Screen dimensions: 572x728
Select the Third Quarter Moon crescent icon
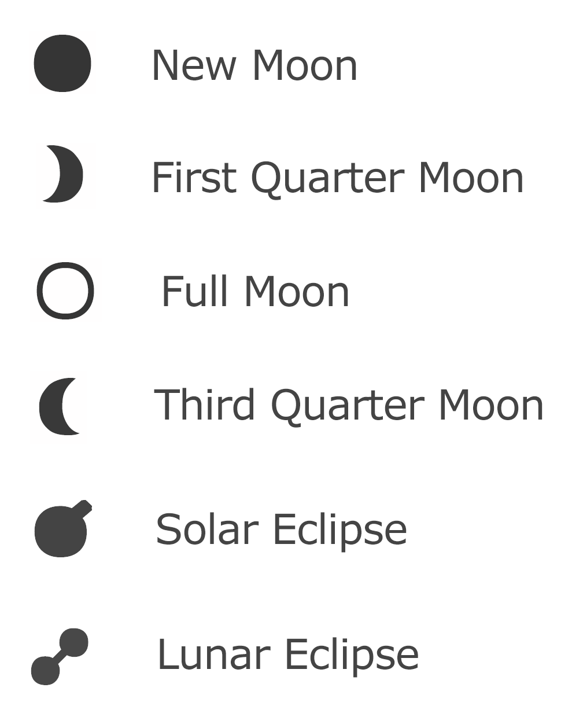[55, 406]
